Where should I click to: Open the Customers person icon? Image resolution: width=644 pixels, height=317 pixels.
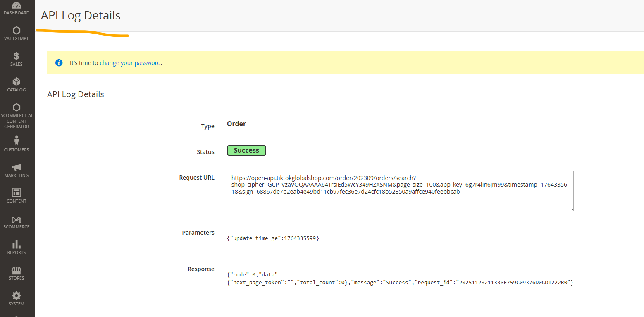pyautogui.click(x=17, y=141)
